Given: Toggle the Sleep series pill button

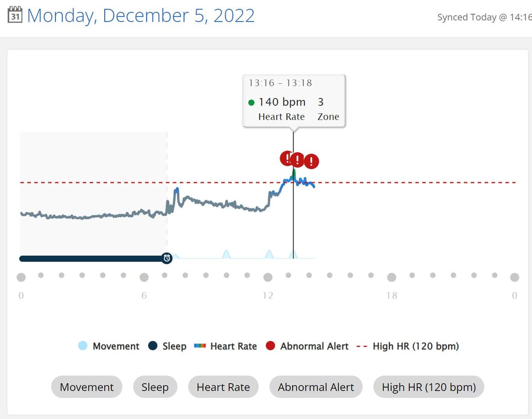Looking at the screenshot, I should (155, 387).
